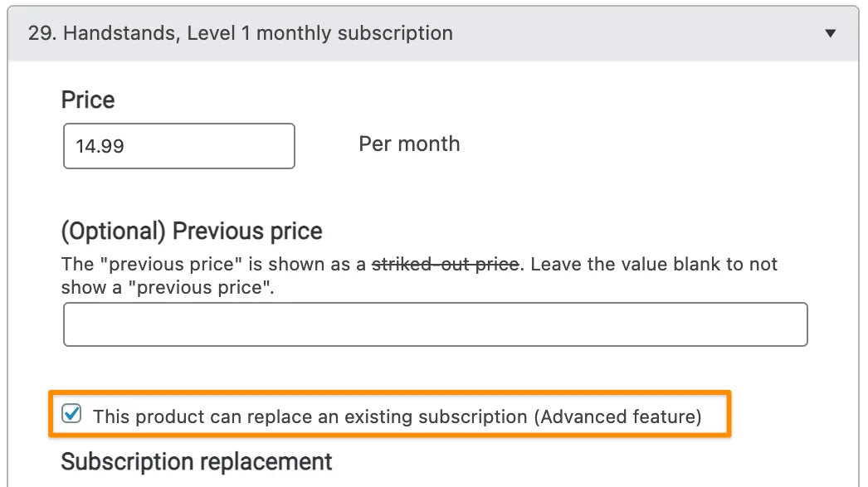The width and height of the screenshot is (868, 487).
Task: Click the '(Optional) Previous price' heading
Action: click(x=192, y=231)
